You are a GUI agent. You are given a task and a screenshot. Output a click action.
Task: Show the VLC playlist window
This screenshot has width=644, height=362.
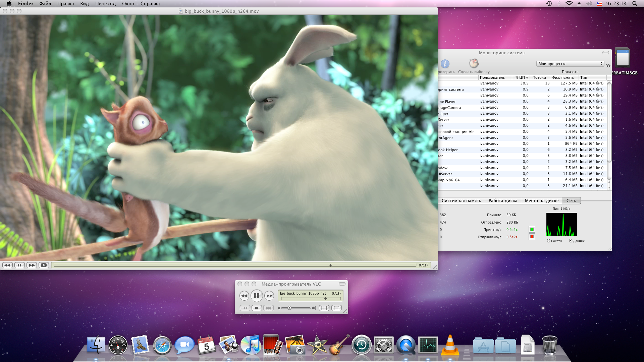(x=336, y=308)
